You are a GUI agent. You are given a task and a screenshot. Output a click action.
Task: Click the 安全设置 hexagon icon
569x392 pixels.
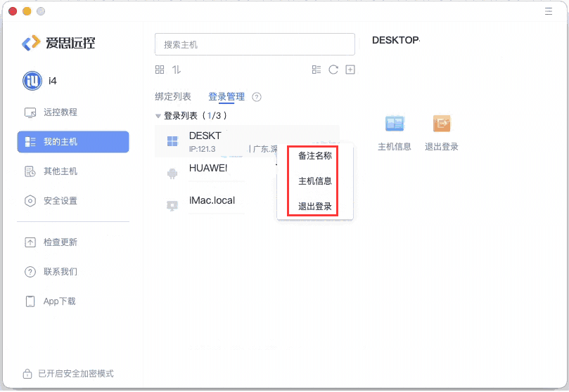30,201
